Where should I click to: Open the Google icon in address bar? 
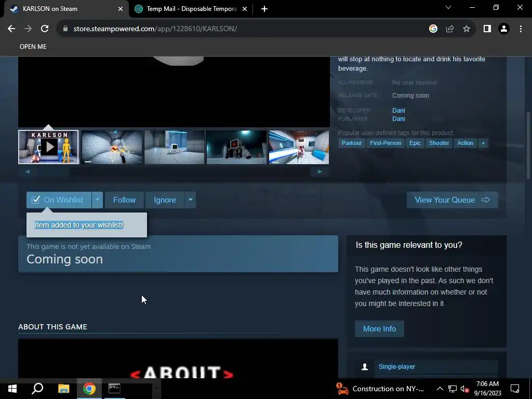(433, 29)
